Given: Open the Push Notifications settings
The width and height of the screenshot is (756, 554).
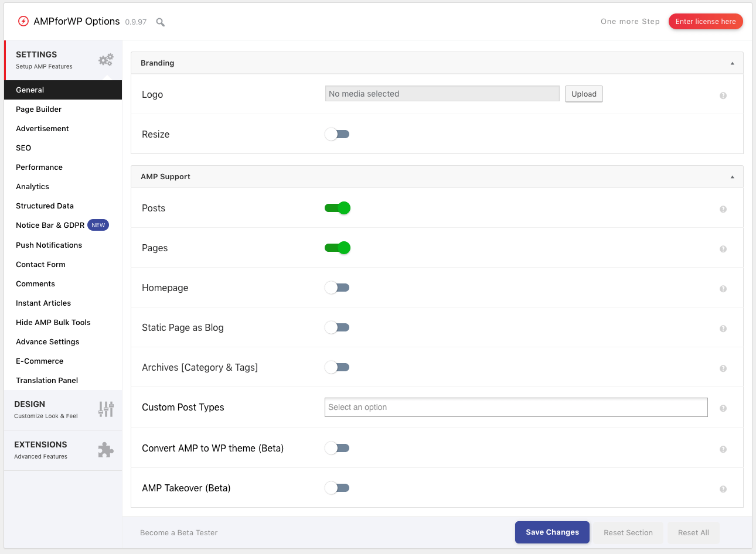Looking at the screenshot, I should coord(49,245).
